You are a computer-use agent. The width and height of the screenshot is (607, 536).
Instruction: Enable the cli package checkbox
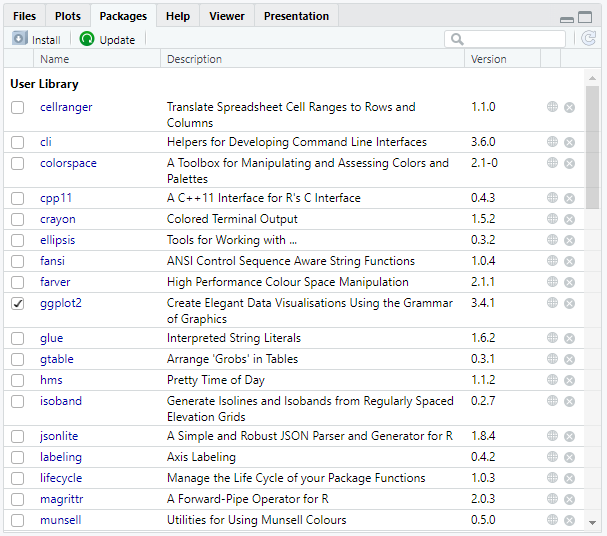coord(18,142)
